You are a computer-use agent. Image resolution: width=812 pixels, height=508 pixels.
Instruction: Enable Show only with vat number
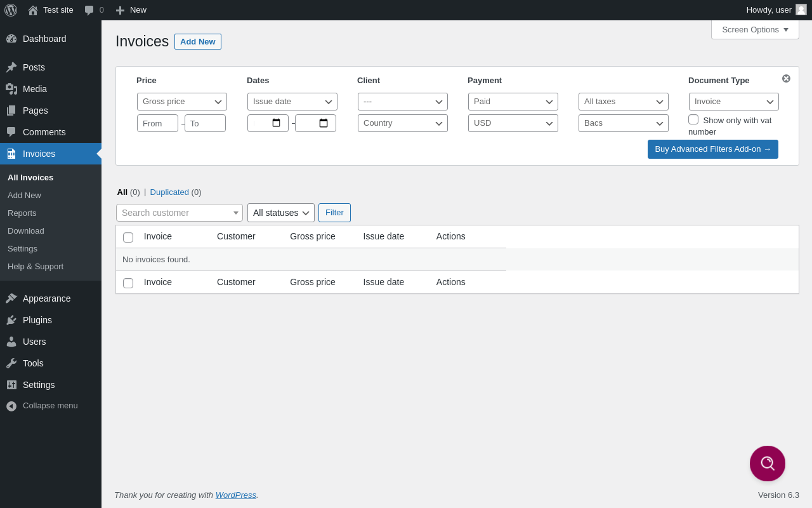tap(693, 119)
